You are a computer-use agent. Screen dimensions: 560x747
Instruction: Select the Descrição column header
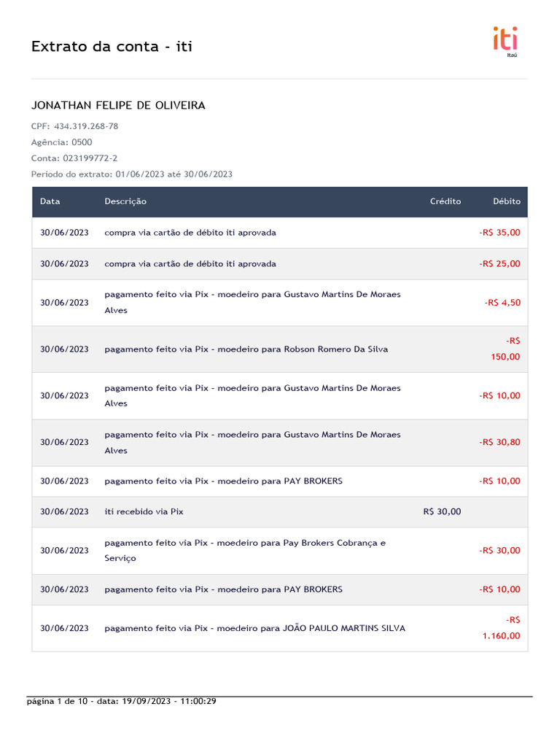[125, 201]
